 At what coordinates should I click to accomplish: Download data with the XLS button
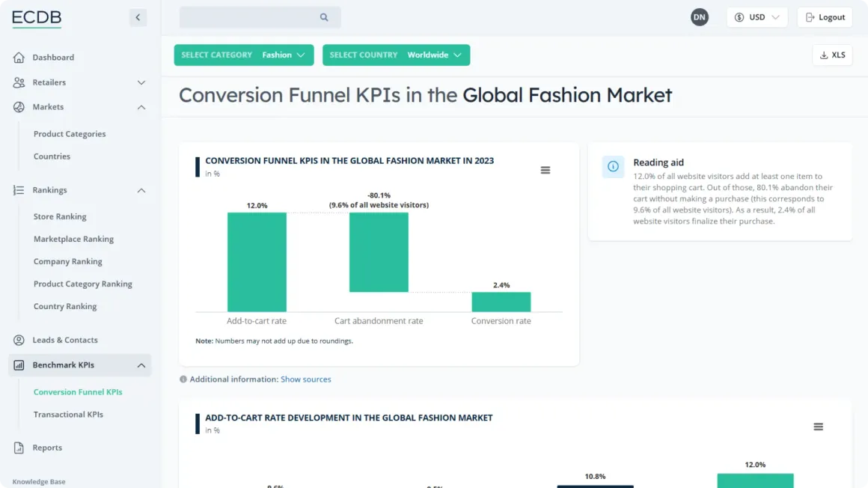click(832, 55)
